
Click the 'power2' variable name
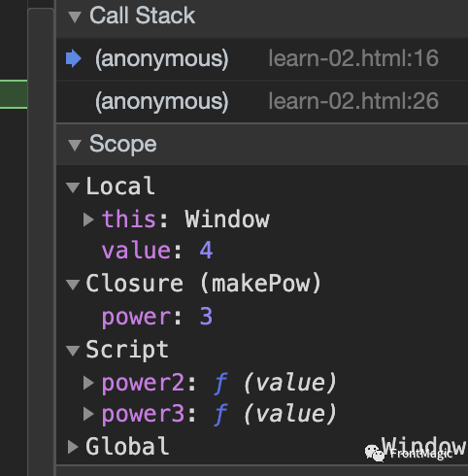point(143,384)
